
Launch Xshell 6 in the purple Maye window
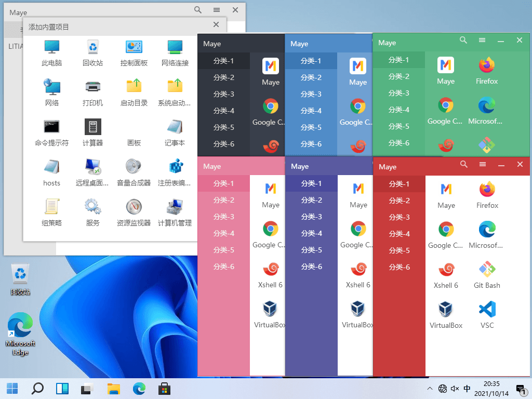[x=358, y=275]
